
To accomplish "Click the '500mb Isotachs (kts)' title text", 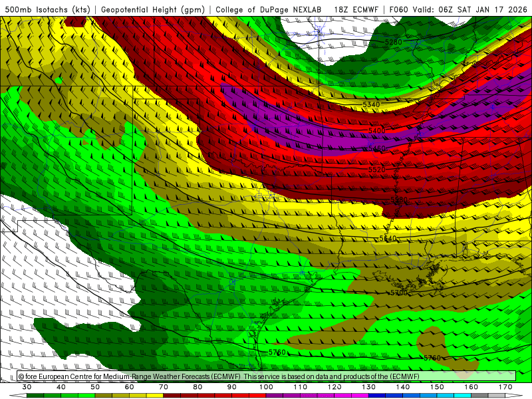I will click(47, 9).
